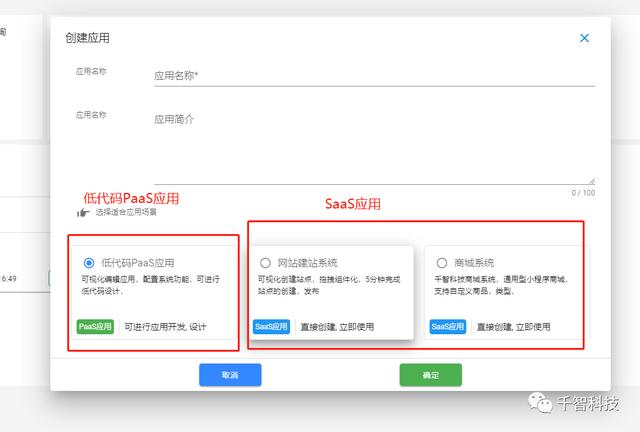
Task: Click SaaS应用 tag on 商城系统 card
Action: (448, 327)
